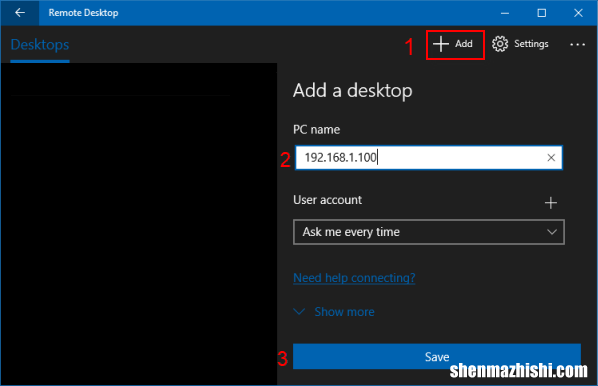This screenshot has width=598, height=386.
Task: Add a user account with plus icon
Action: (550, 203)
